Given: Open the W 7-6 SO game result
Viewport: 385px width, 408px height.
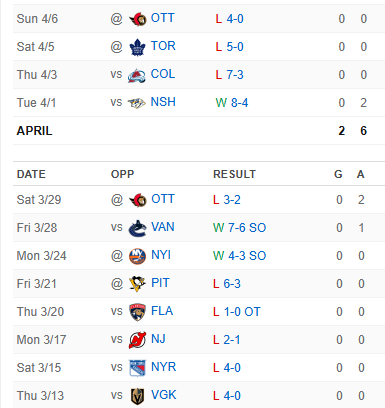Looking at the screenshot, I should pos(239,228).
